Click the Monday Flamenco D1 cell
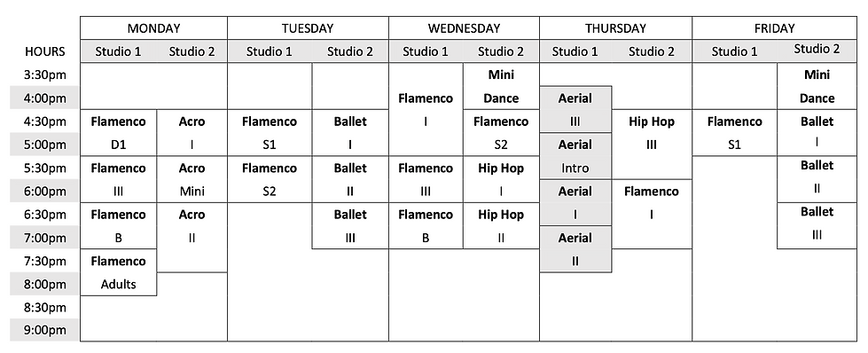Screen dimensions: 868x353 119,133
